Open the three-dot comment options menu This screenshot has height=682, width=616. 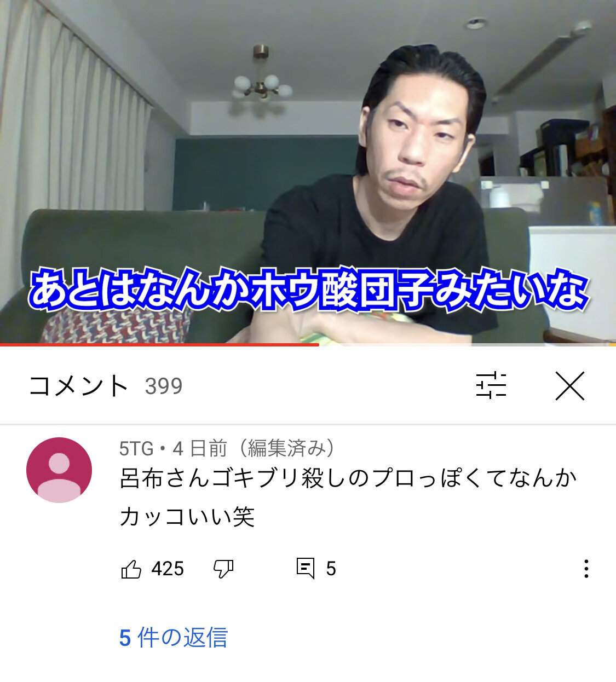(x=586, y=569)
